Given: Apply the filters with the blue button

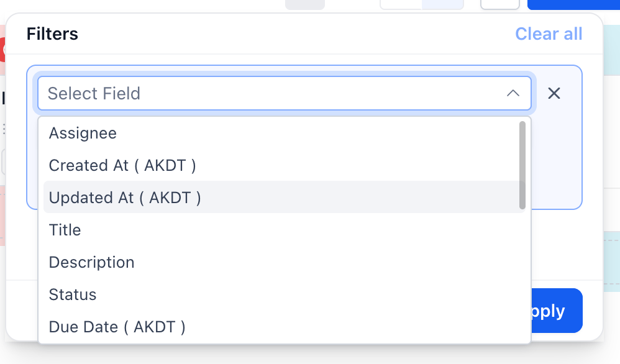Looking at the screenshot, I should pos(557,311).
